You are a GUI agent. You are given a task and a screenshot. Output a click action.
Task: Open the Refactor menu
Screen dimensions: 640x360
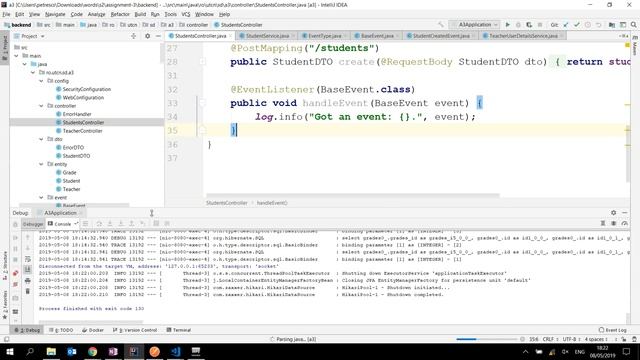pos(120,14)
